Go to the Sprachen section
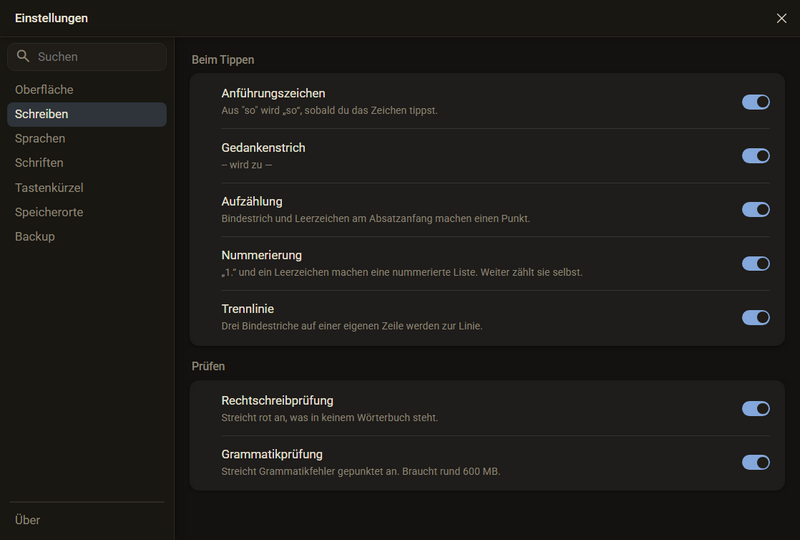The height and width of the screenshot is (540, 800). (x=87, y=138)
